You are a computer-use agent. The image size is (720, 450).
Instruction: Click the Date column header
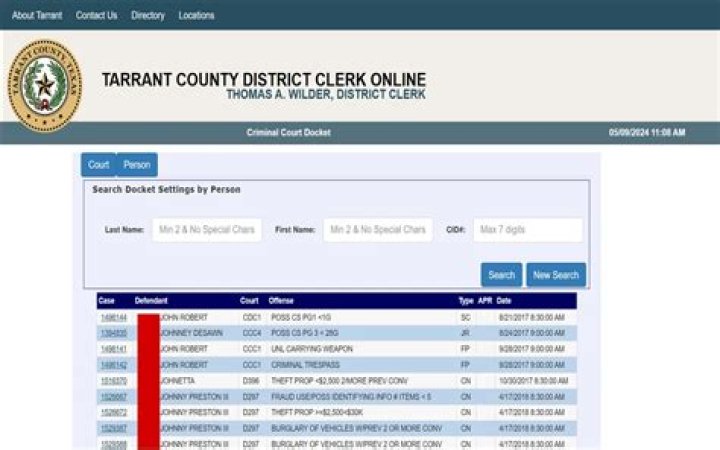504,301
